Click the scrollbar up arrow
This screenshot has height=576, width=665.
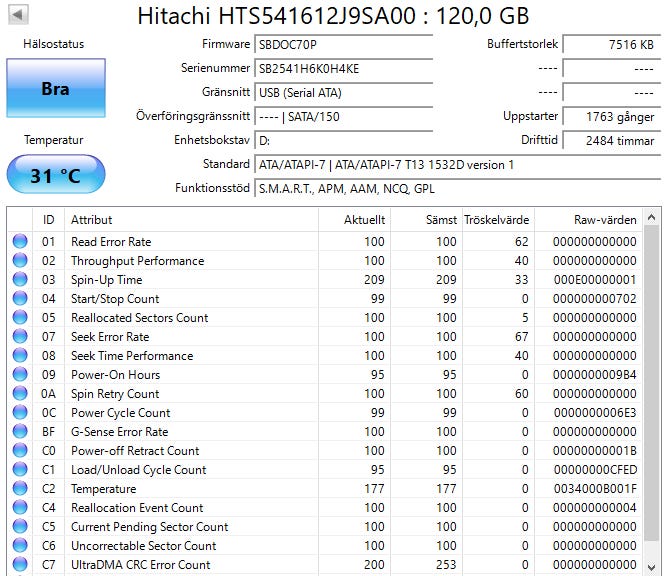click(x=652, y=217)
